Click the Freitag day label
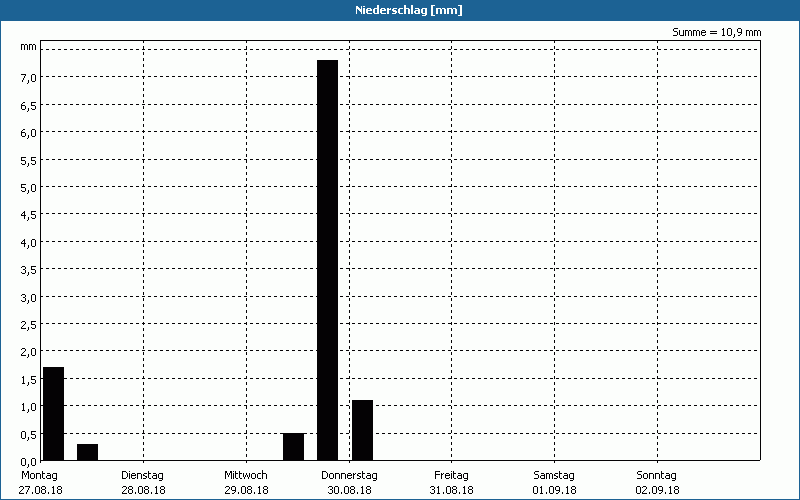This screenshot has width=800, height=500. click(x=451, y=476)
